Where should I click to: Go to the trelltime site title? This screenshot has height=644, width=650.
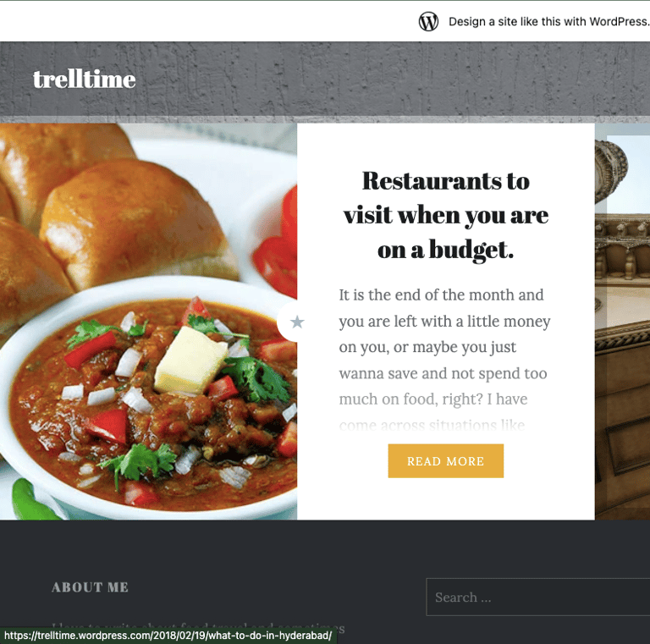click(x=84, y=79)
